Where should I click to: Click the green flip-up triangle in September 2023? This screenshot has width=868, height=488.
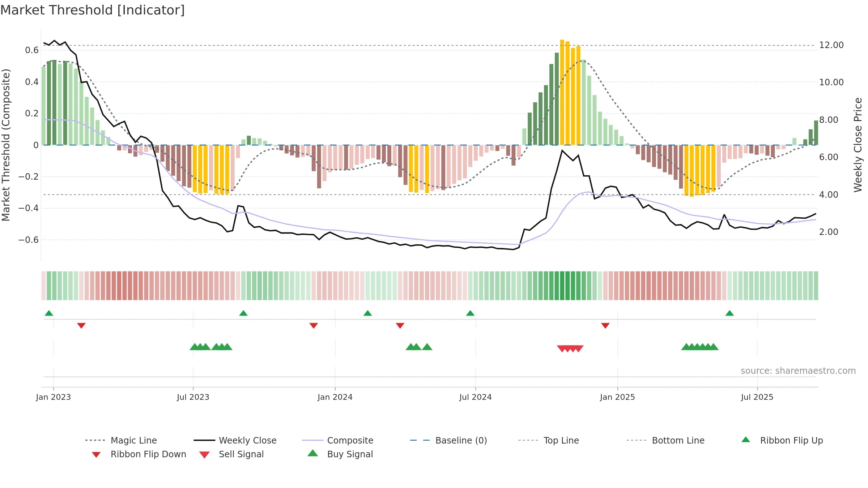[243, 313]
